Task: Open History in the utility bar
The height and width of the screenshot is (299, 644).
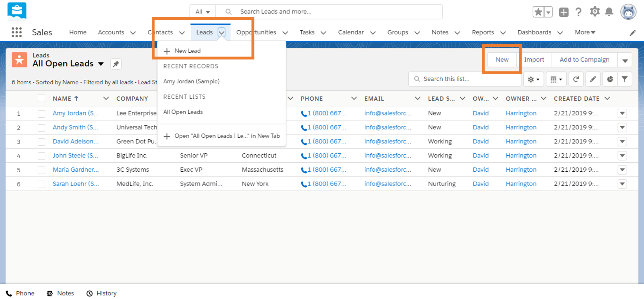Action: pos(101,293)
